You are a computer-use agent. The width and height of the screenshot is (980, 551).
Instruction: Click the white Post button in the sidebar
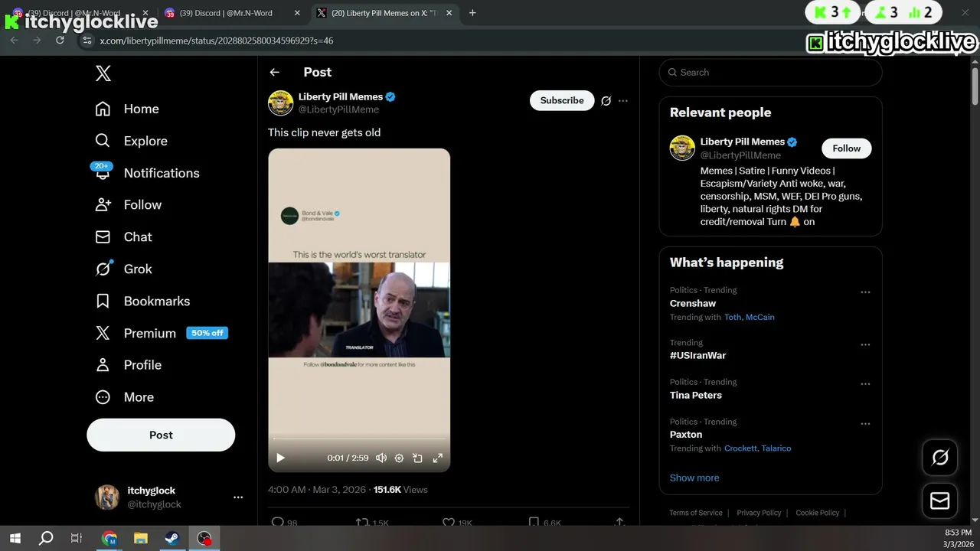pyautogui.click(x=161, y=435)
